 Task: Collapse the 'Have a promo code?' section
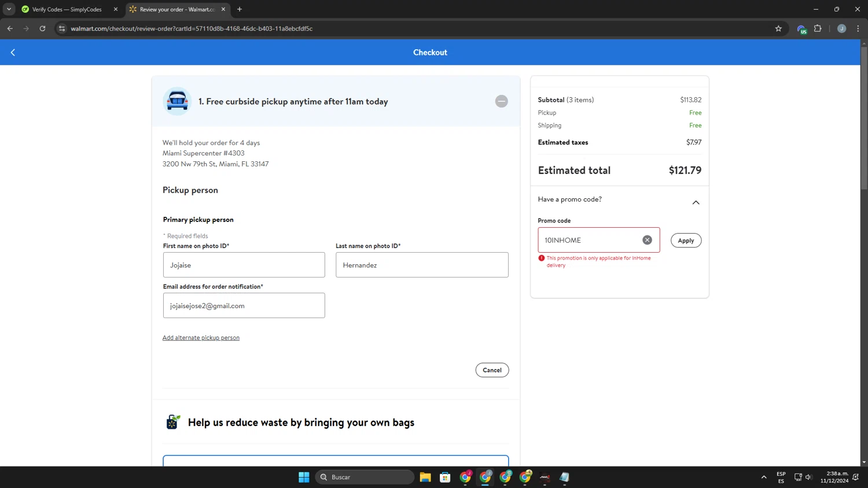pos(696,202)
